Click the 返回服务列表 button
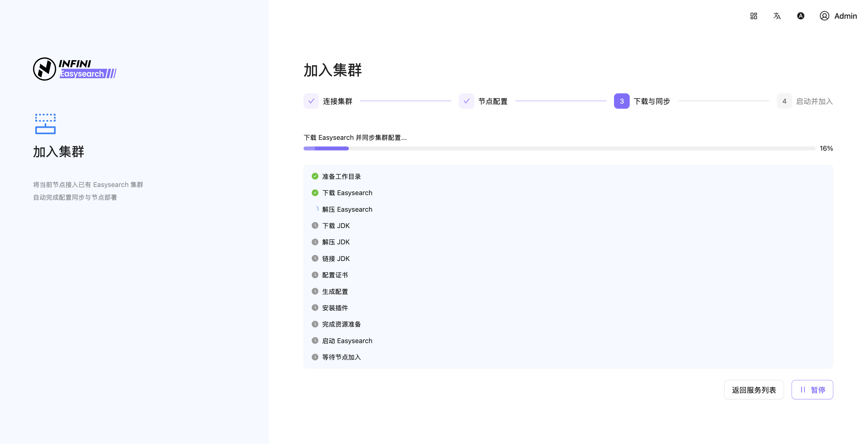Image resolution: width=868 pixels, height=444 pixels. (x=754, y=390)
